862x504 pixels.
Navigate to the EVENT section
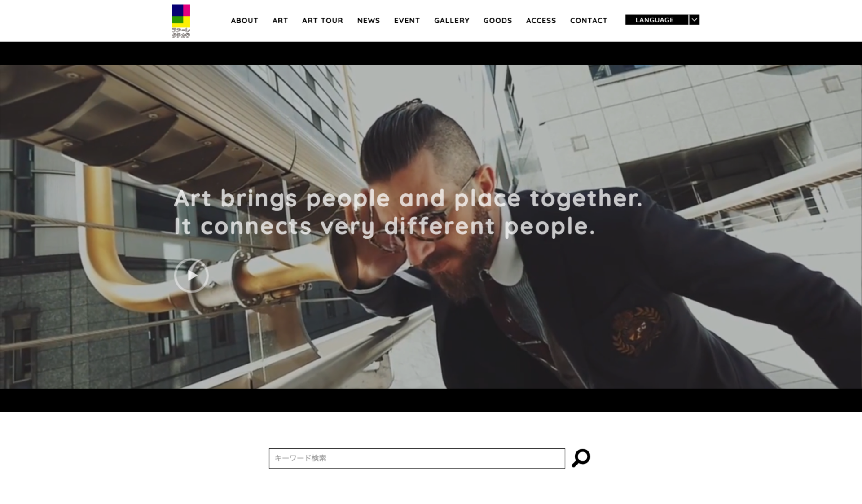[x=407, y=21]
